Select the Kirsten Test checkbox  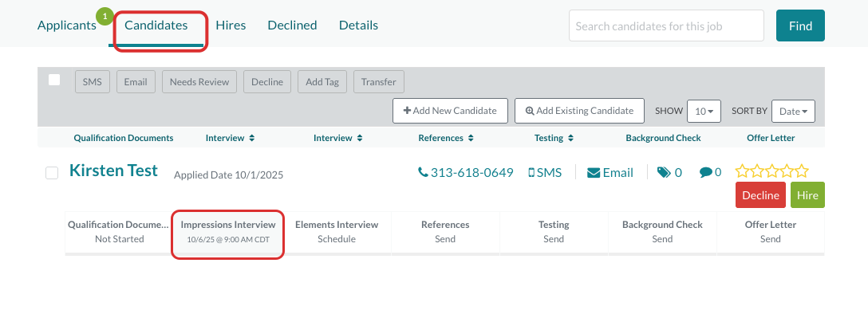(x=52, y=173)
